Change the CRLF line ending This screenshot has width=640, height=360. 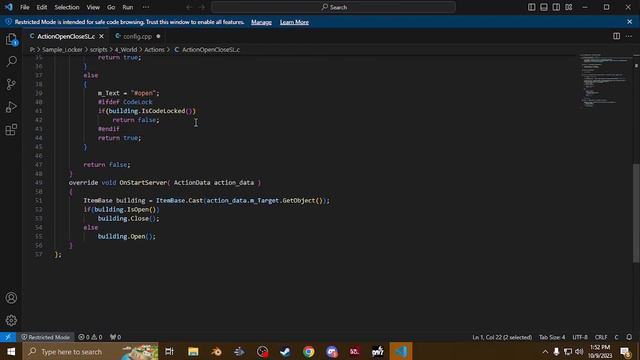tap(601, 337)
